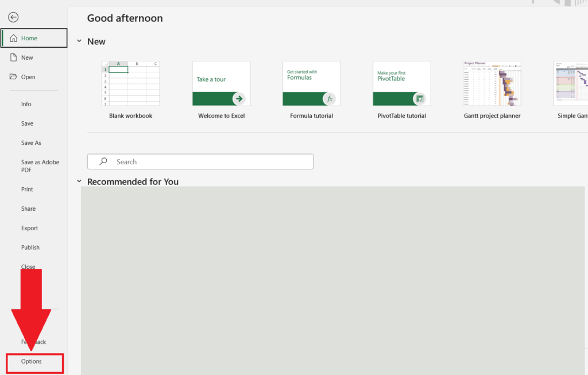Collapse the Recommended for You section
This screenshot has width=588, height=375.
[79, 181]
